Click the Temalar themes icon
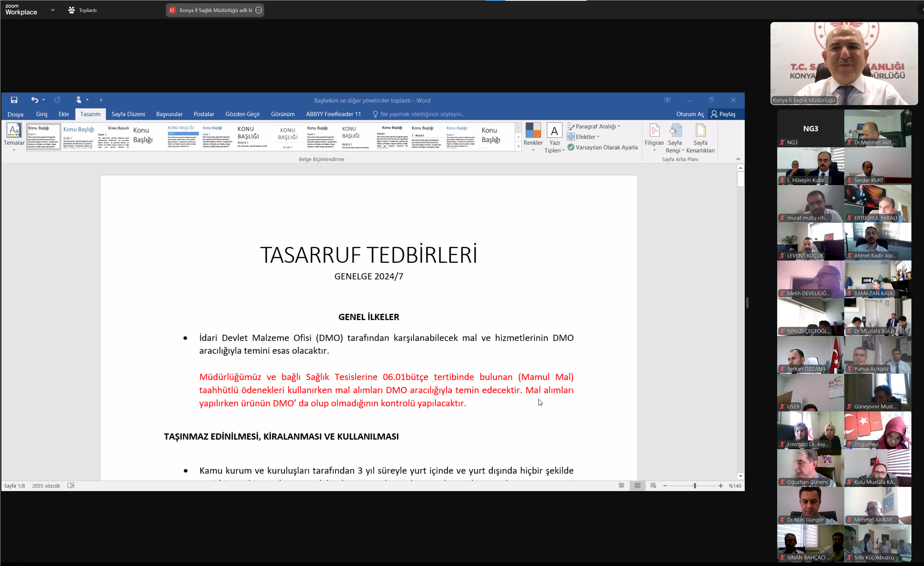Image resolution: width=924 pixels, height=566 pixels. click(x=14, y=136)
